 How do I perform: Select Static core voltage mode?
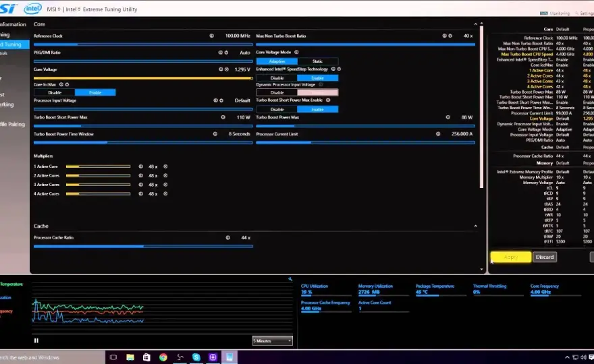coord(317,61)
